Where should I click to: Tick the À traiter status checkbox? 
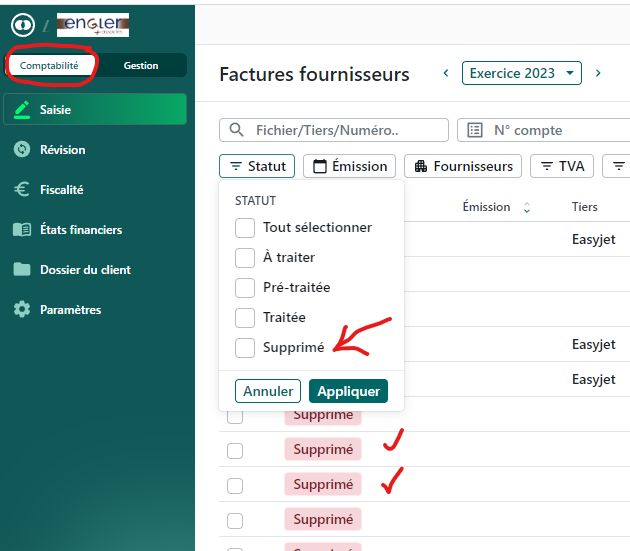(245, 258)
